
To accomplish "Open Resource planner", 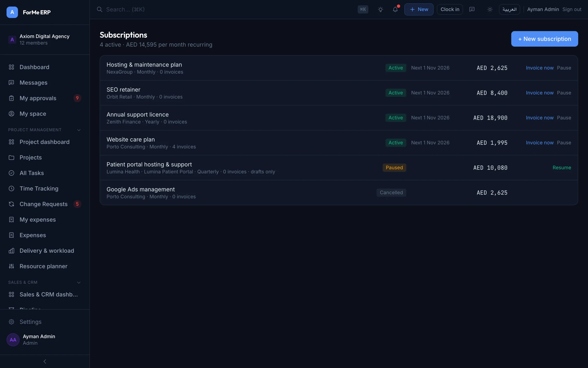I will pyautogui.click(x=45, y=266).
